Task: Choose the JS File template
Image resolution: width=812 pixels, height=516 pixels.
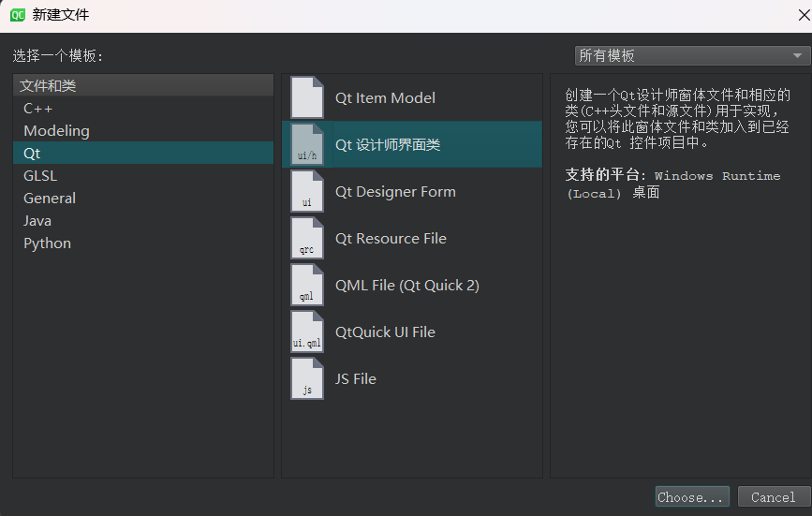Action: point(412,379)
